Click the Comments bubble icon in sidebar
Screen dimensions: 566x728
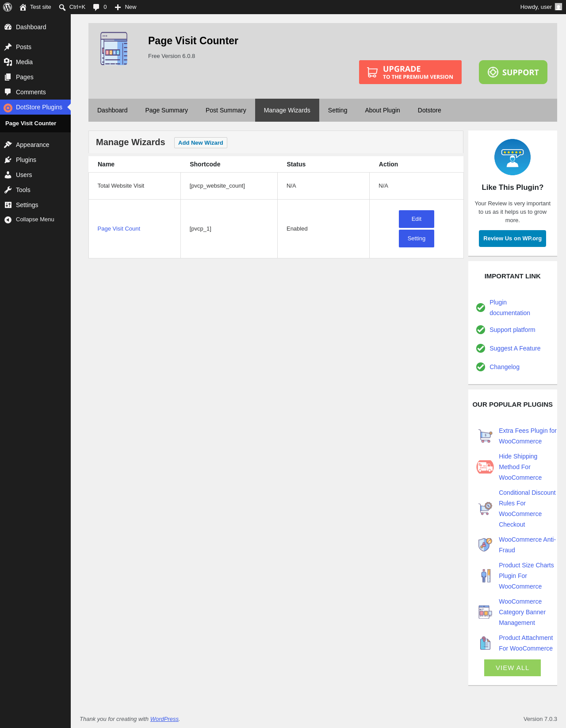(x=8, y=92)
